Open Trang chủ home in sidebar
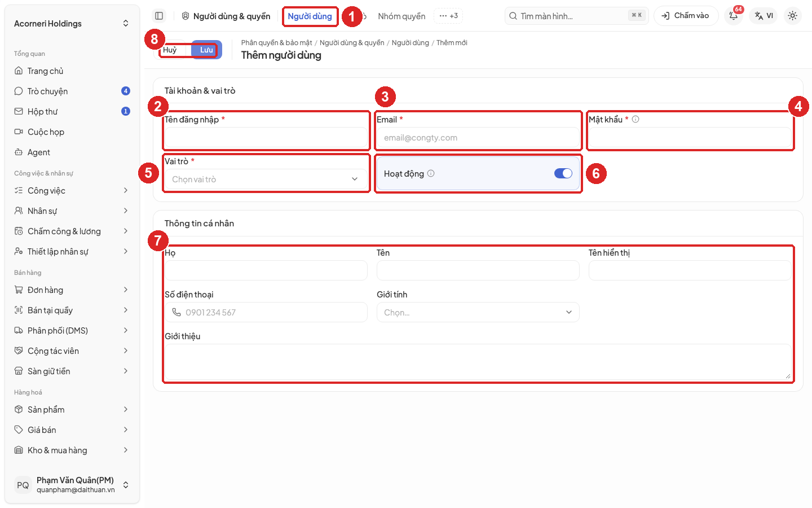Viewport: 812px width, 508px height. 72,71
